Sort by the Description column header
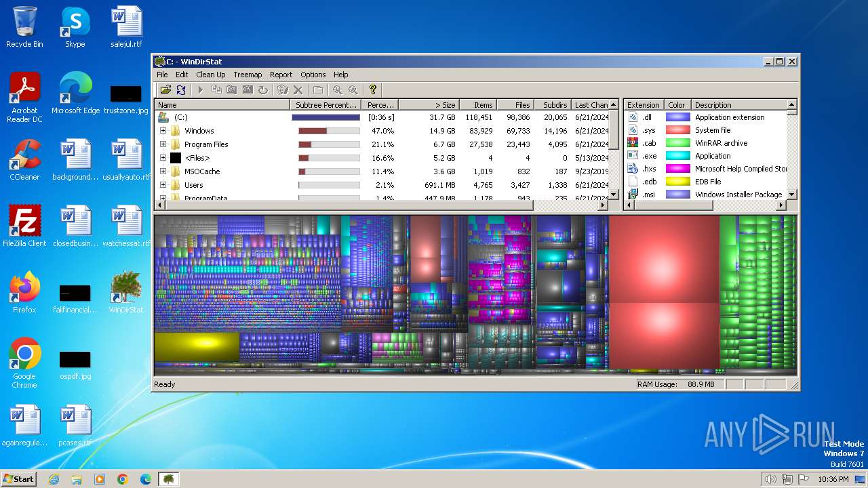The width and height of the screenshot is (868, 488). pos(738,105)
